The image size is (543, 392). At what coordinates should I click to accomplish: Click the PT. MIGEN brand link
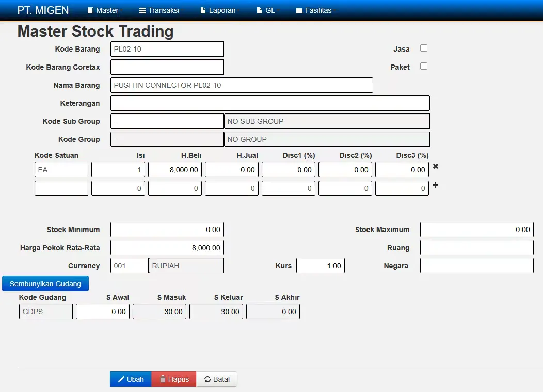pyautogui.click(x=43, y=10)
